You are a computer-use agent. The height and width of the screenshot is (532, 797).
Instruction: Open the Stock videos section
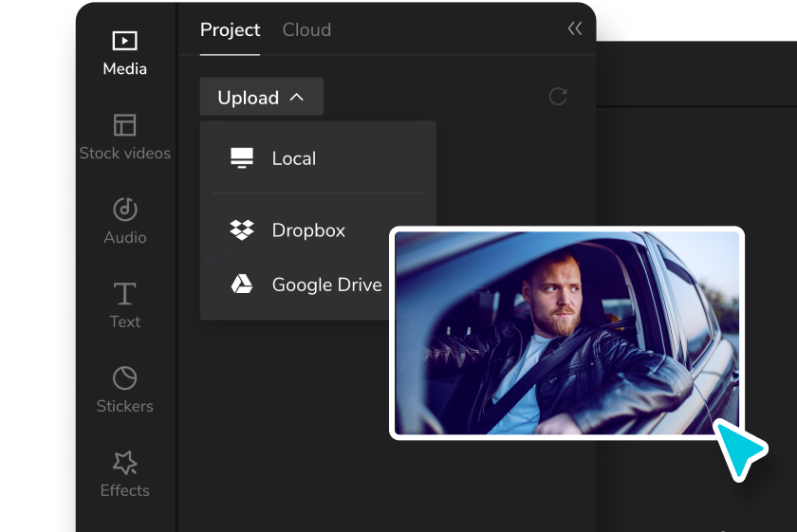pos(124,138)
